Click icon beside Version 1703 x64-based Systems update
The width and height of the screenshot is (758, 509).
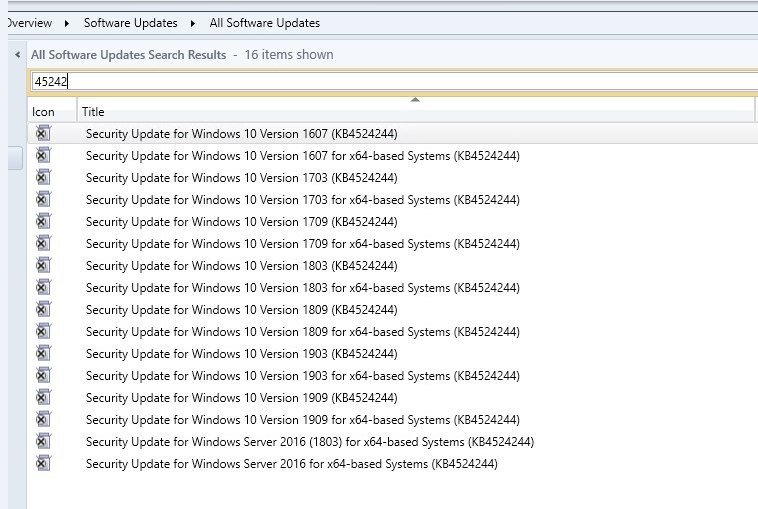pos(43,199)
